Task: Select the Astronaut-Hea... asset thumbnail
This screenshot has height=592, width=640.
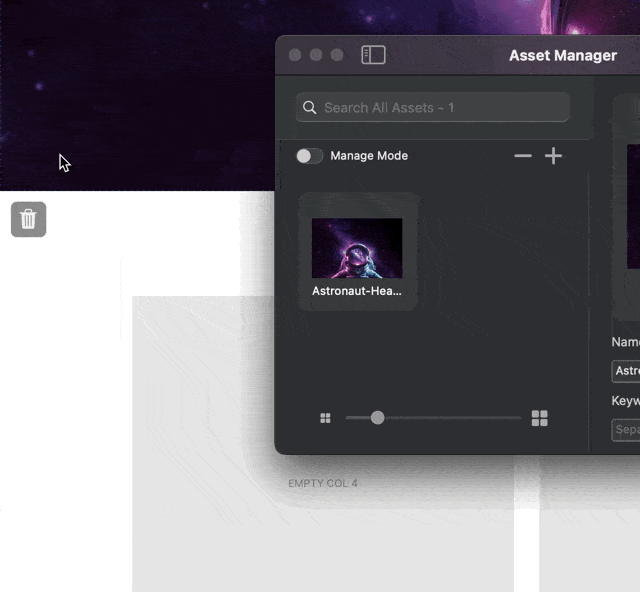Action: (x=357, y=250)
